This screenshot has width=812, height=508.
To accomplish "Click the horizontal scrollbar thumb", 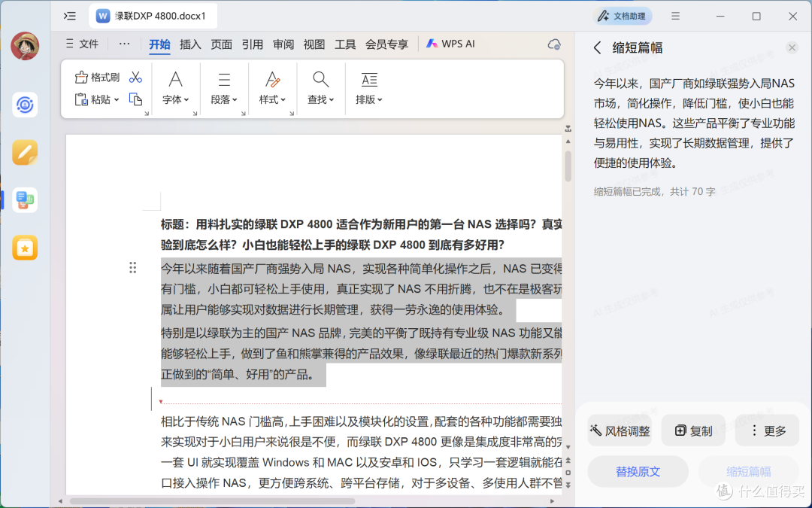I will click(212, 501).
